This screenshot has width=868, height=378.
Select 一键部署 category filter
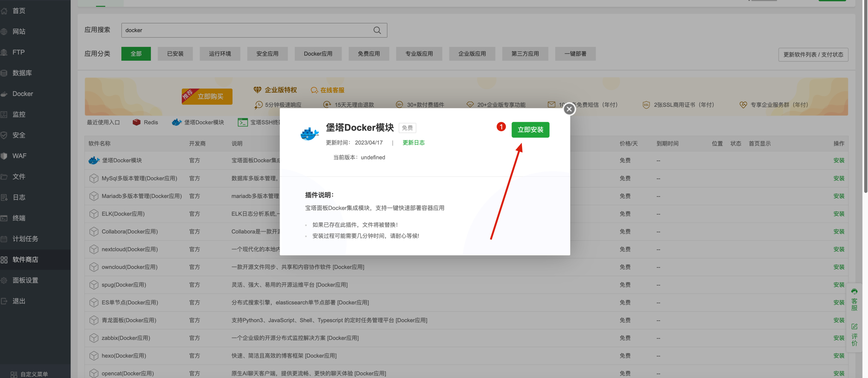[576, 54]
